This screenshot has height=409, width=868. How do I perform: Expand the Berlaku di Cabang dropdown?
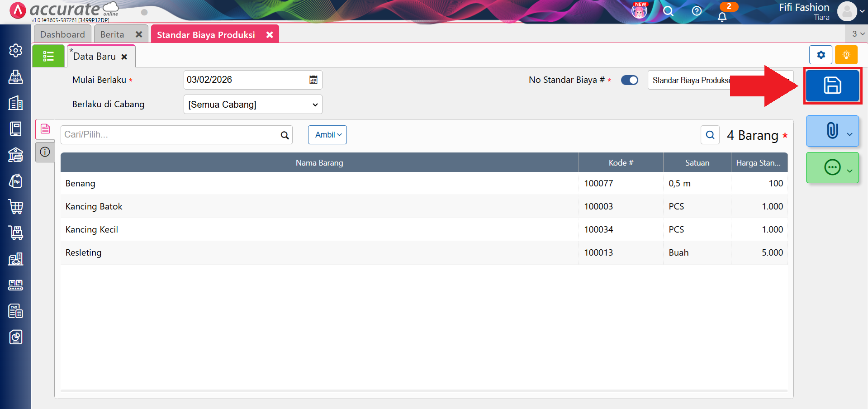tap(253, 105)
